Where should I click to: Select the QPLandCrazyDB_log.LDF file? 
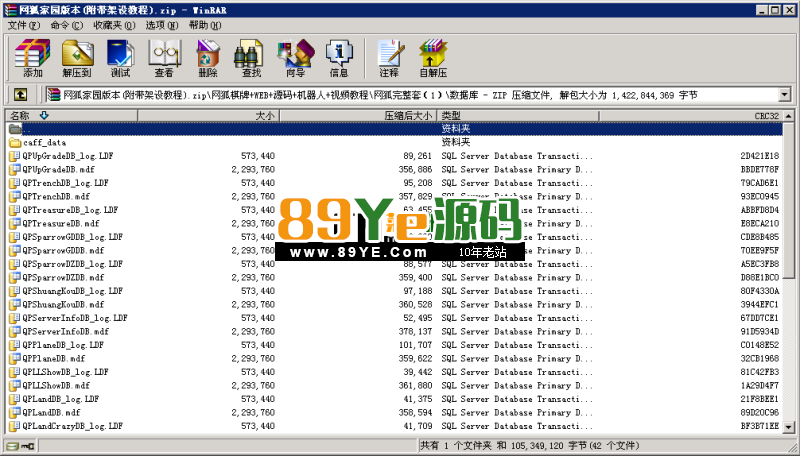pos(72,426)
